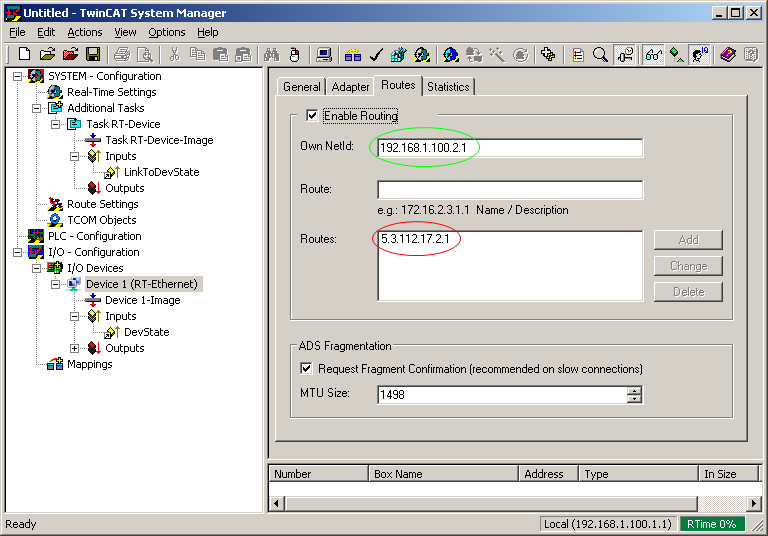This screenshot has height=536, width=768.
Task: Click the Delete route button
Action: (688, 292)
